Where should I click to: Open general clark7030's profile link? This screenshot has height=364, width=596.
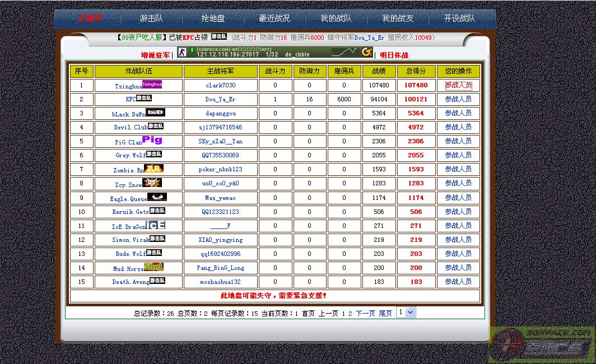pos(221,86)
